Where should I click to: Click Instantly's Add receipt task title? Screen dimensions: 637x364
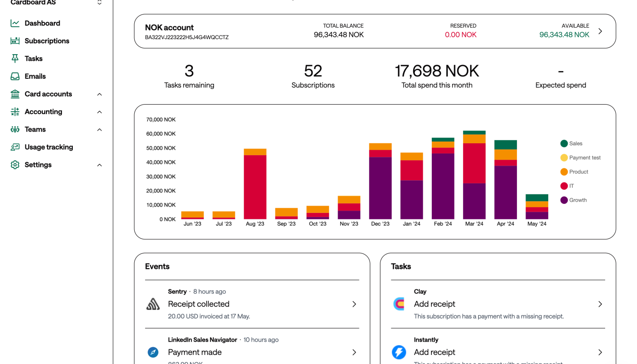point(435,352)
